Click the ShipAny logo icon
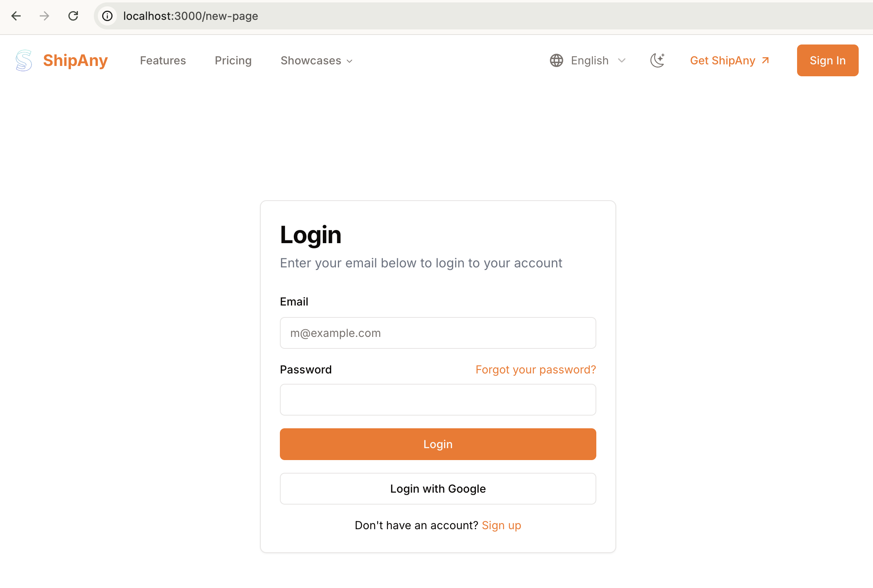 23,60
